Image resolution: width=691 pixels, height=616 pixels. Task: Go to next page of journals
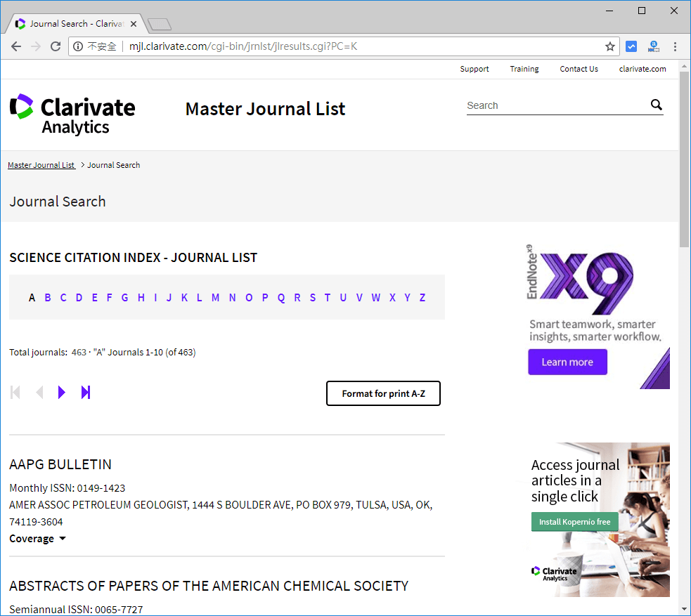tap(62, 393)
